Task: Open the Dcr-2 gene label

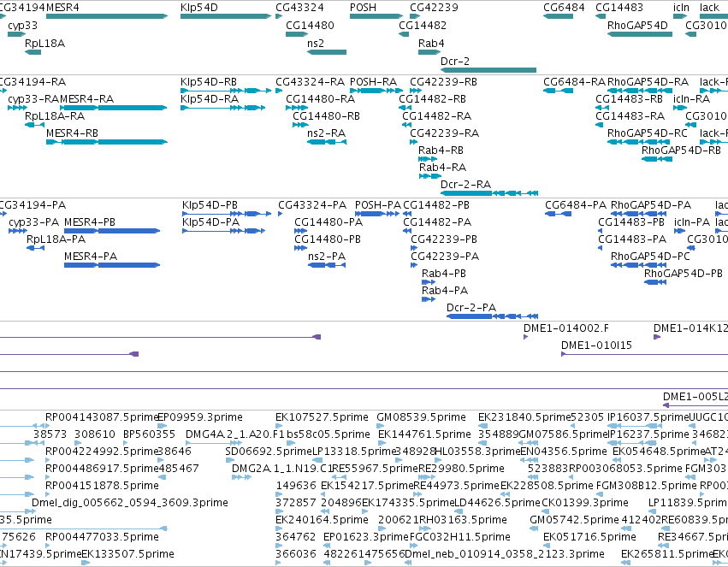Action: coord(455,61)
